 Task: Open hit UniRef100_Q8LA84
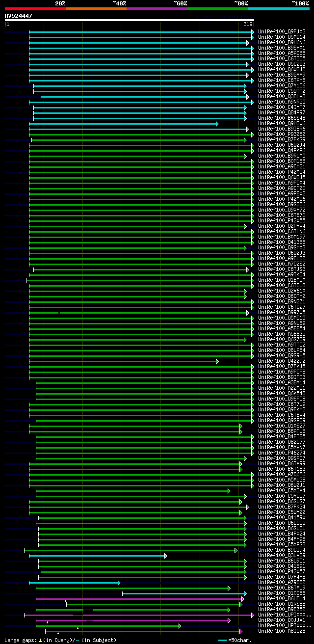click(x=282, y=350)
